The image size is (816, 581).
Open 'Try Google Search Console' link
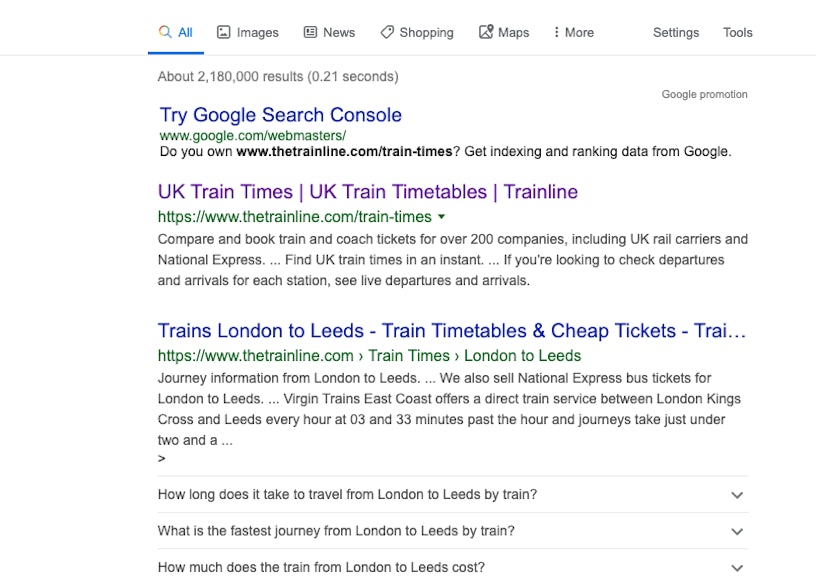[281, 115]
